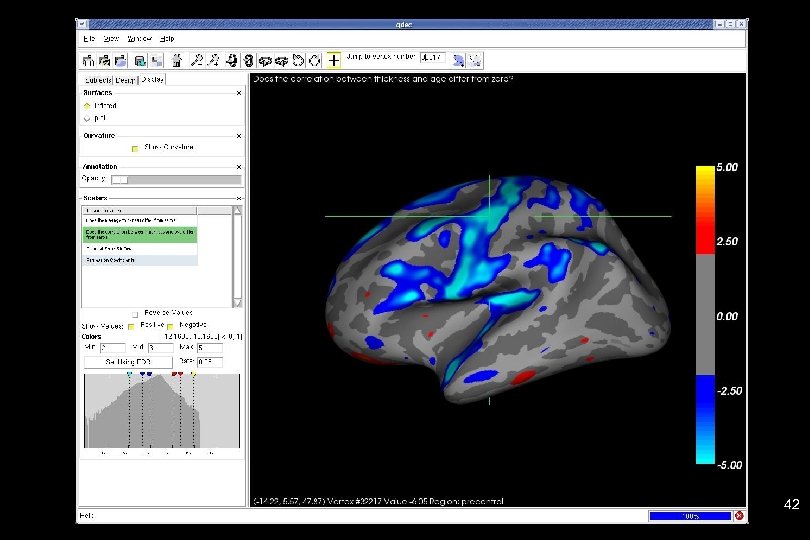Screen dimensions: 810x540
Task: Click the Set Using FDR button
Action: click(125, 362)
